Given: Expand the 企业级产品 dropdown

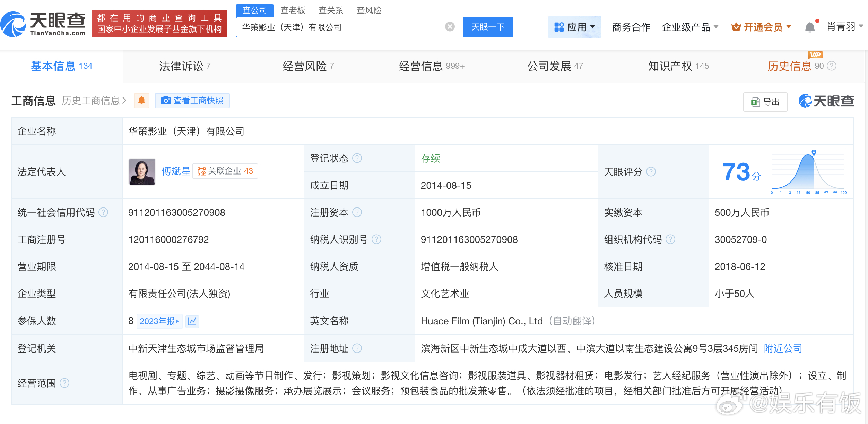Looking at the screenshot, I should pos(690,27).
